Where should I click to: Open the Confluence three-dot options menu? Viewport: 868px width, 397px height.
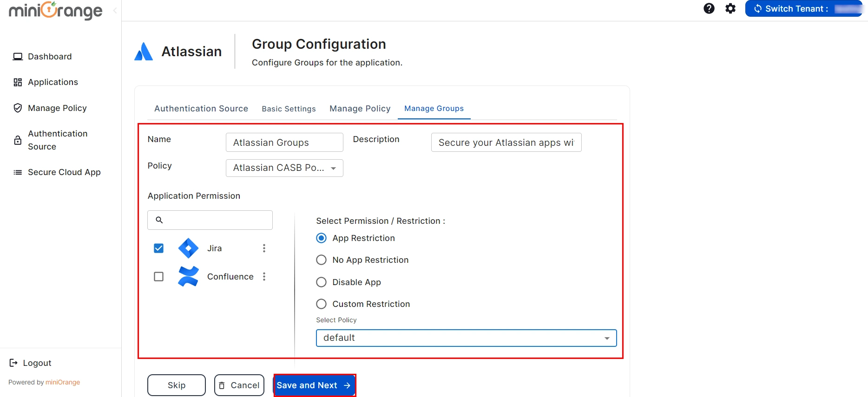coord(264,277)
